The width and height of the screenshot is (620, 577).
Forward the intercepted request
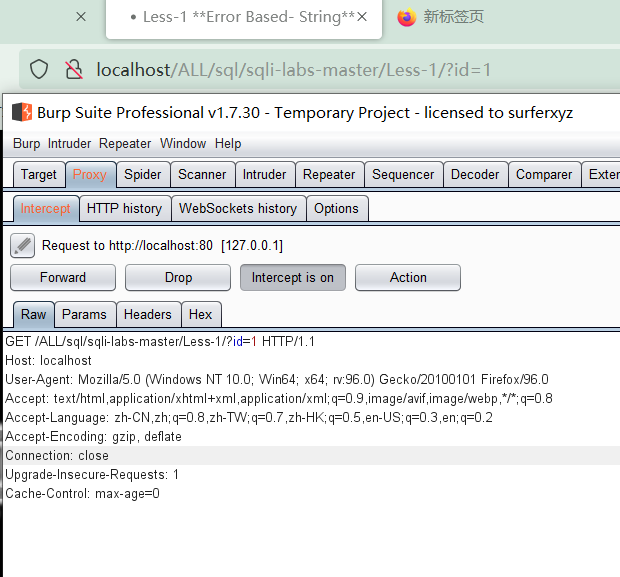point(63,278)
